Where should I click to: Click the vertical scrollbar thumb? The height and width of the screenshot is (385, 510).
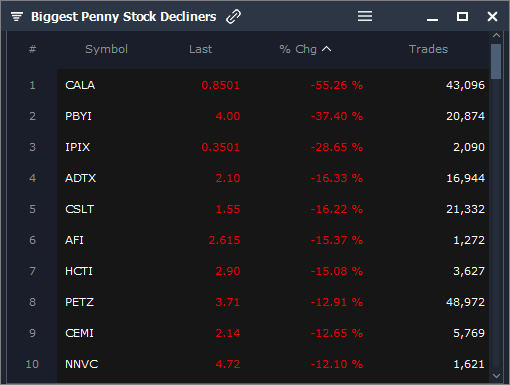pos(496,61)
